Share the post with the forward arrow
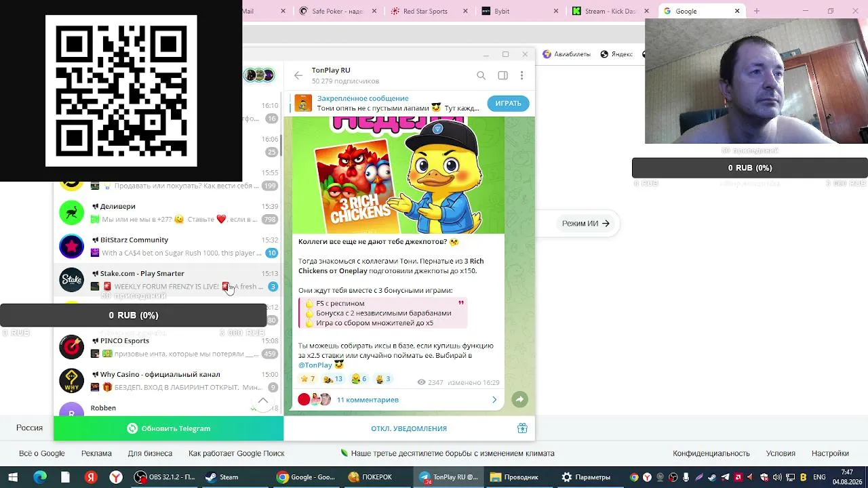Screen dimensions: 868x488 tap(519, 400)
